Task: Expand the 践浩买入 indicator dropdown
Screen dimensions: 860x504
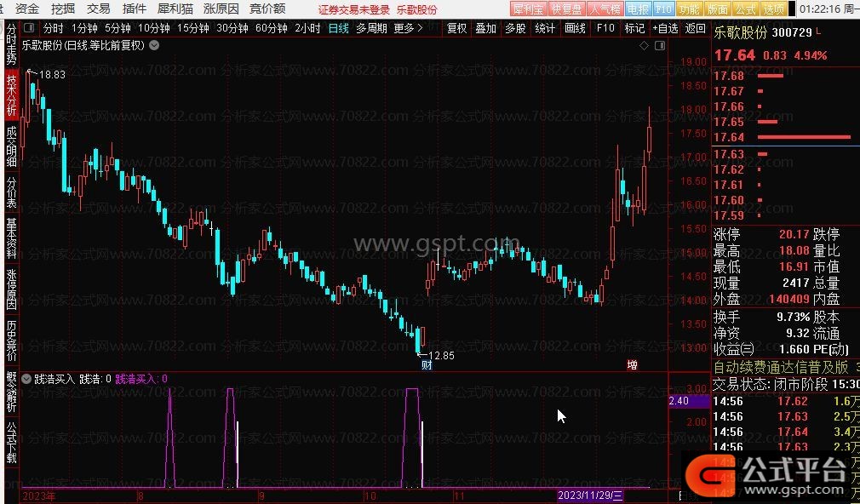Action: click(x=26, y=378)
